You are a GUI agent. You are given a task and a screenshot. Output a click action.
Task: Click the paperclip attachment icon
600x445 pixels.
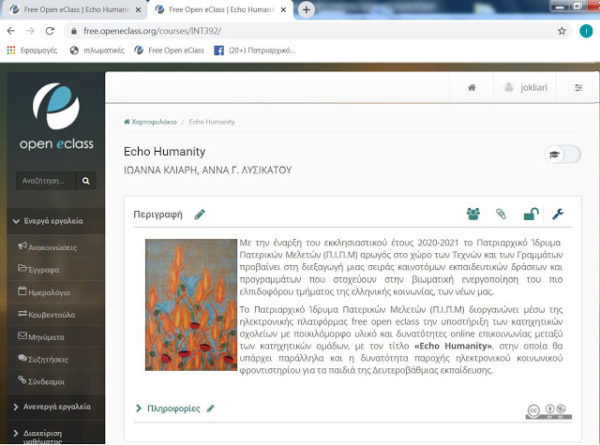(502, 214)
